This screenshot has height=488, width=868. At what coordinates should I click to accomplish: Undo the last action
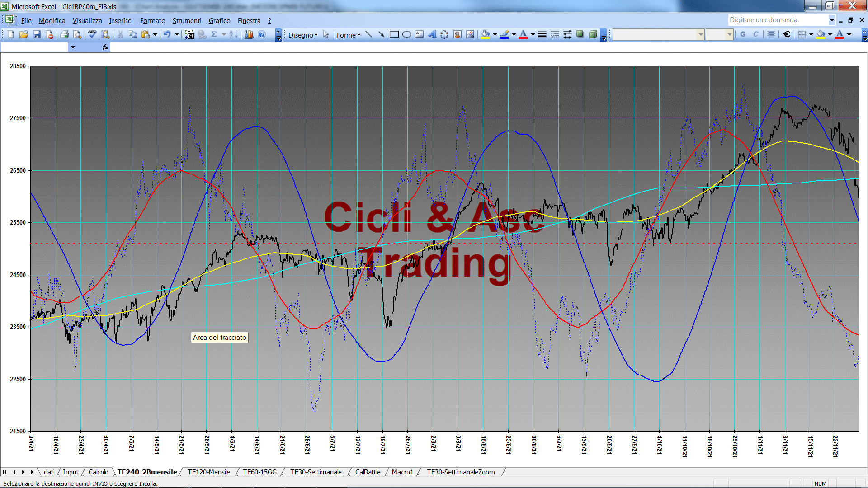[x=167, y=34]
